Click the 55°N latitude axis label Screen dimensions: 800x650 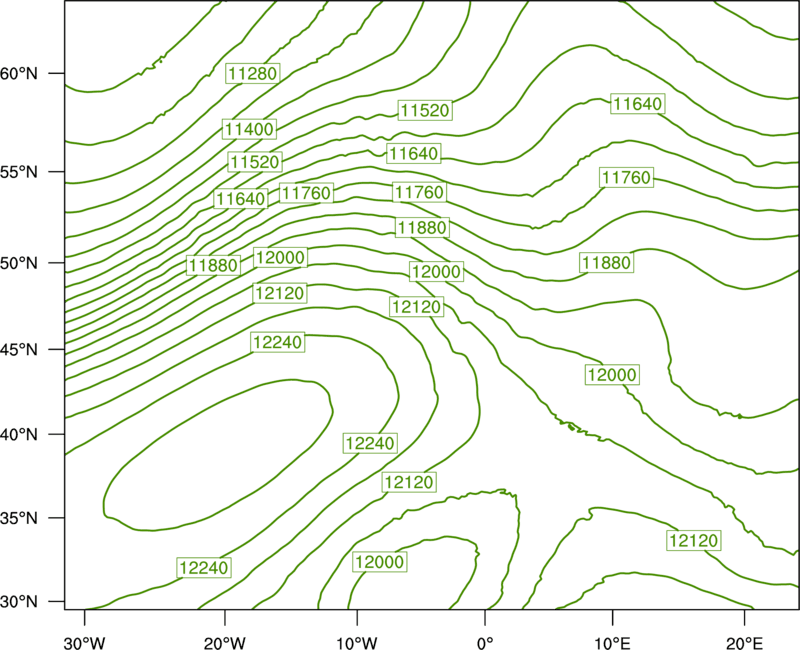coord(19,172)
